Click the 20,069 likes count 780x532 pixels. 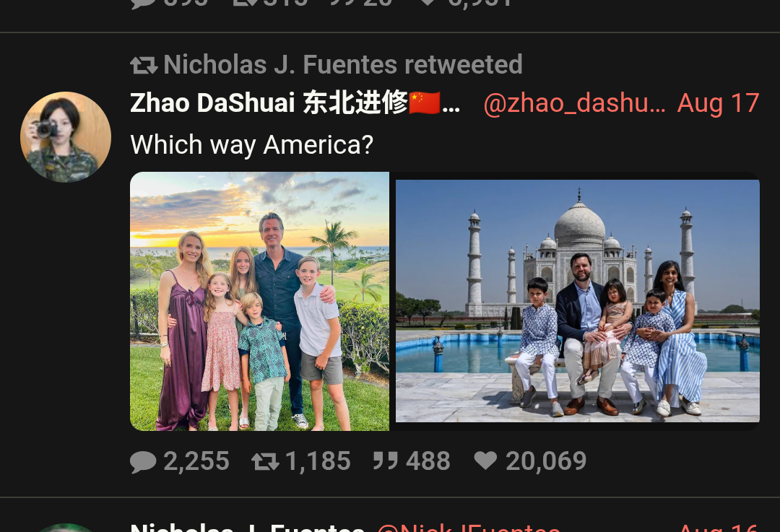click(x=546, y=461)
